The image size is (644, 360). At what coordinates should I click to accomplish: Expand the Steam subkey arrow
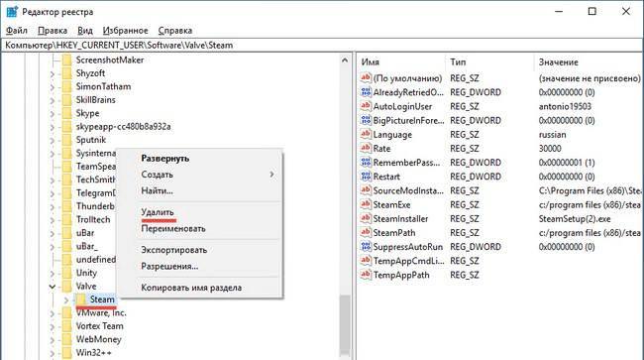[x=66, y=300]
